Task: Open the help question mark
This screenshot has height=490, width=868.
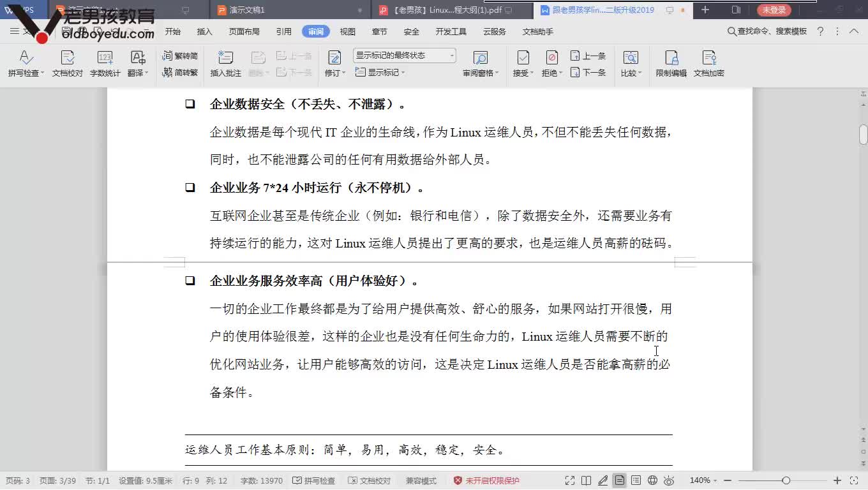Action: (820, 31)
